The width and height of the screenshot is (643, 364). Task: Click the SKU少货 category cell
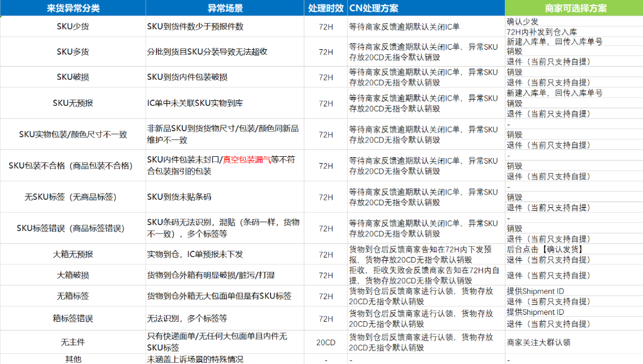point(76,26)
